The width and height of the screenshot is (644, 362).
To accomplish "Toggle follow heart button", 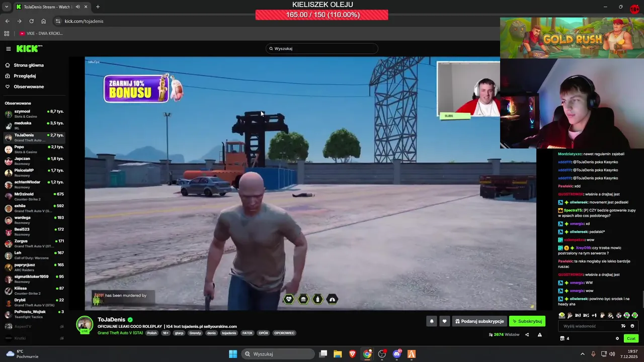I will [444, 321].
